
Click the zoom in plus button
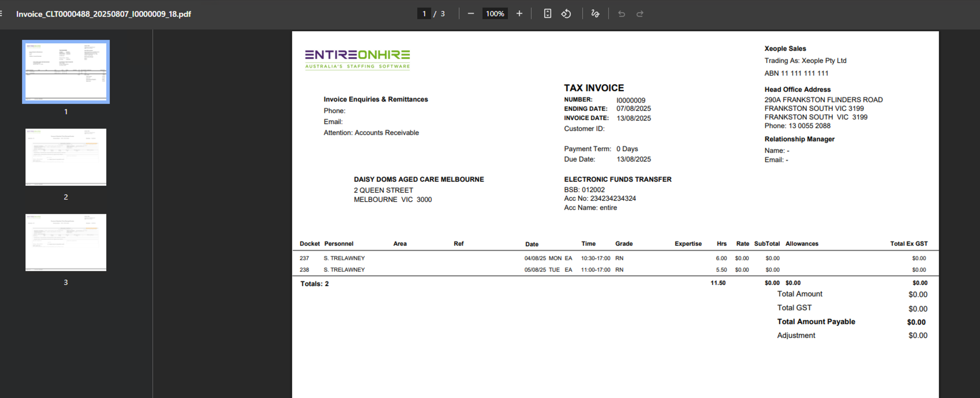click(519, 14)
